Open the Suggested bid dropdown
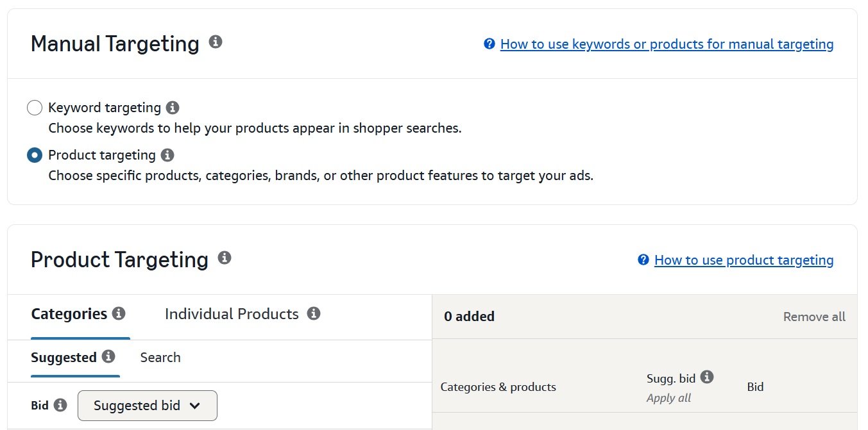Viewport: 868px width, 430px height. tap(147, 405)
